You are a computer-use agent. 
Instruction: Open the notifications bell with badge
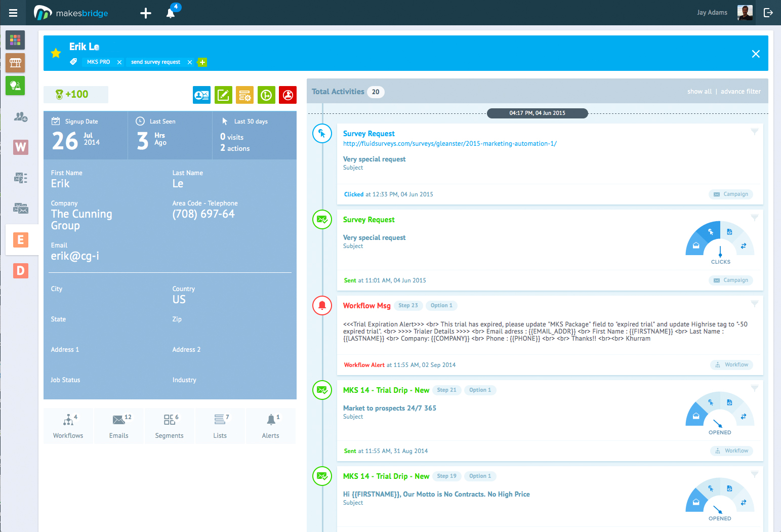click(171, 13)
